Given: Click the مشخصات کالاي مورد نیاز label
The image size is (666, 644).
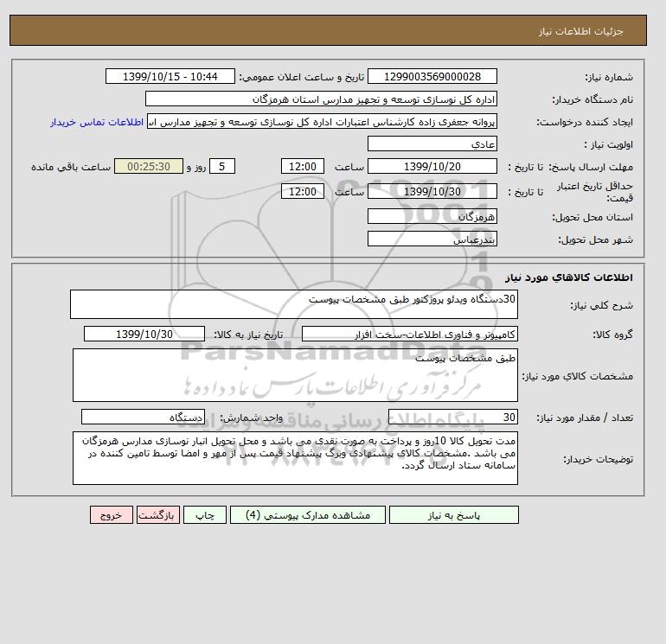Looking at the screenshot, I should point(578,376).
